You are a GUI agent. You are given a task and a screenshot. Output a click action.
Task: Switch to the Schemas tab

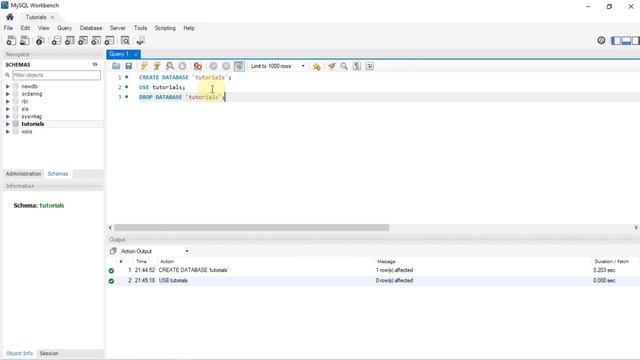pos(58,174)
